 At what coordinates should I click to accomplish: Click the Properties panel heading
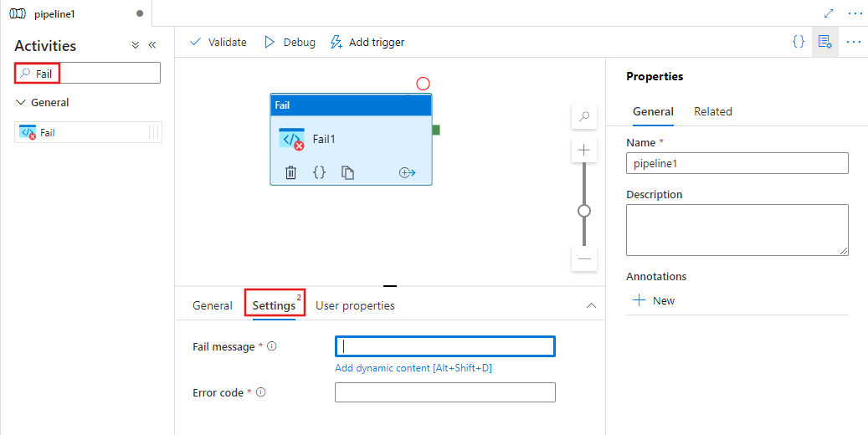[655, 76]
